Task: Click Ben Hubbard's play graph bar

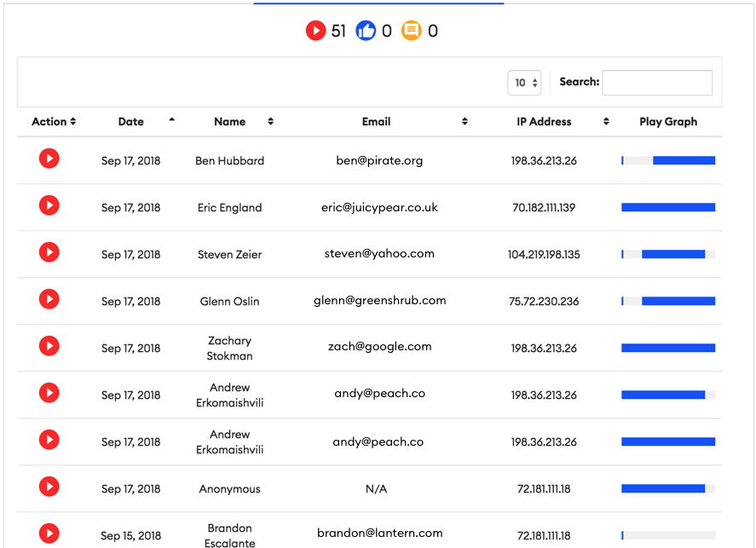Action: coord(668,160)
